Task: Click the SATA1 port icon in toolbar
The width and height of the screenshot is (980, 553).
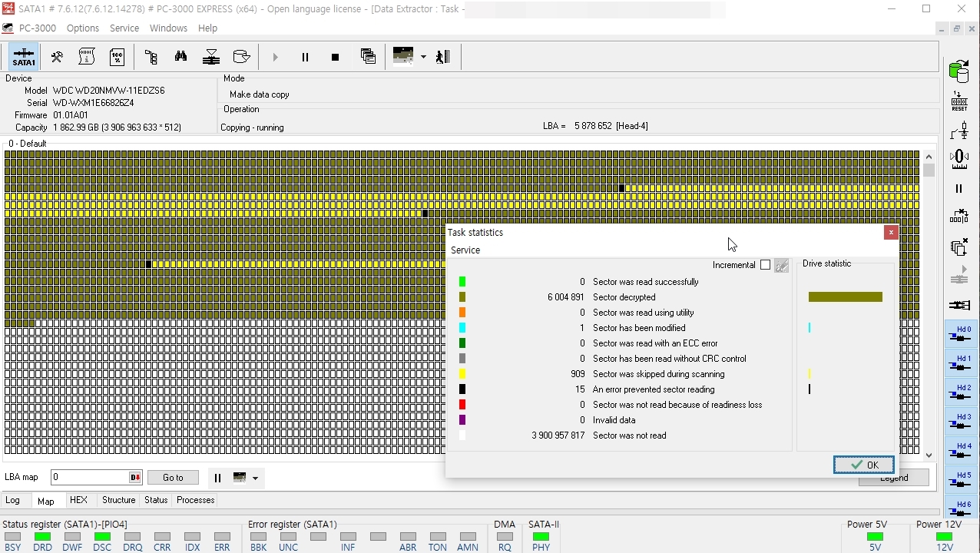Action: point(24,57)
